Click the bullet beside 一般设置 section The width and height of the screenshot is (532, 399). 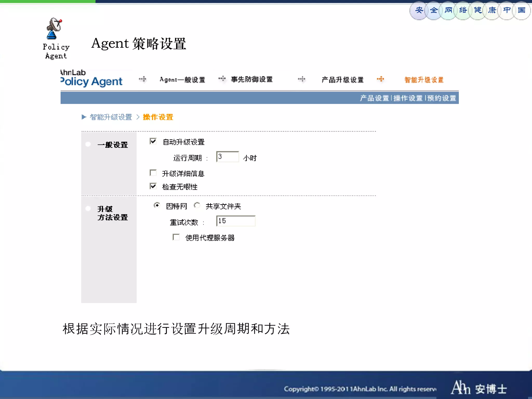pyautogui.click(x=88, y=144)
